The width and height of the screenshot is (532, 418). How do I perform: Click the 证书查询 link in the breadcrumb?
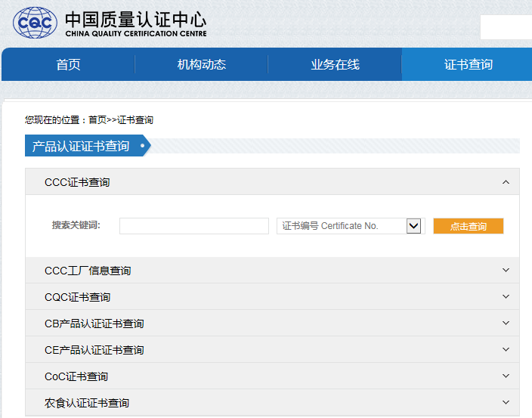[x=135, y=120]
